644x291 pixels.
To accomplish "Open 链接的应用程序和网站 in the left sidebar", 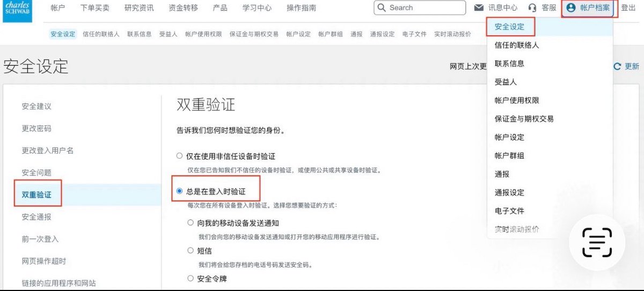I will coord(59,283).
